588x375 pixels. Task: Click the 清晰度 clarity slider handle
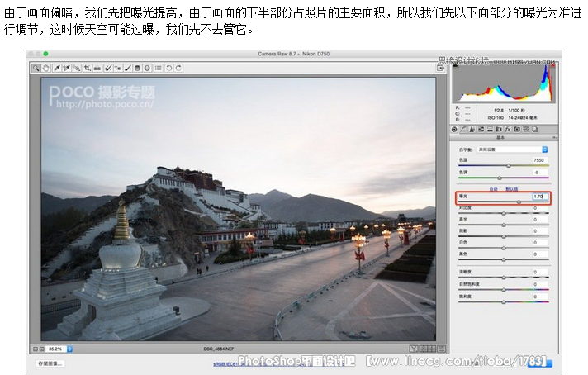[x=504, y=278]
